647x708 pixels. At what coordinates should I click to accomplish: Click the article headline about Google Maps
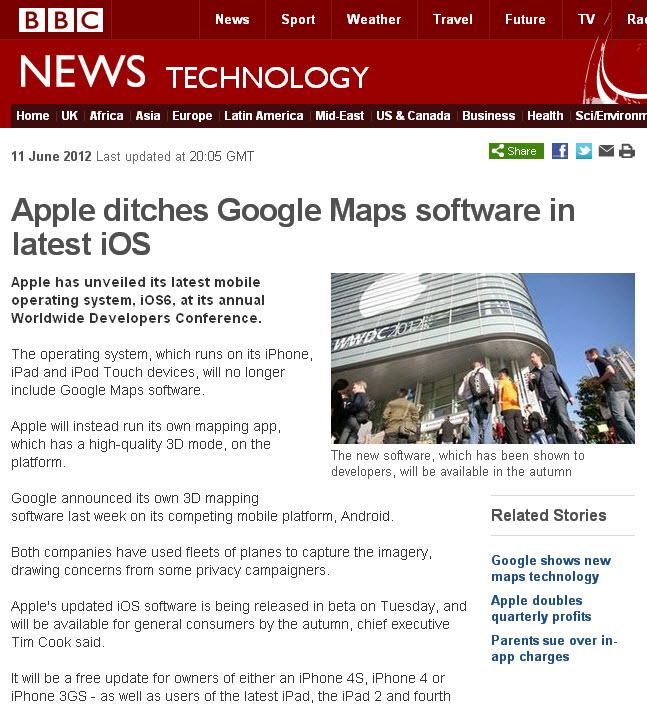coord(293,227)
